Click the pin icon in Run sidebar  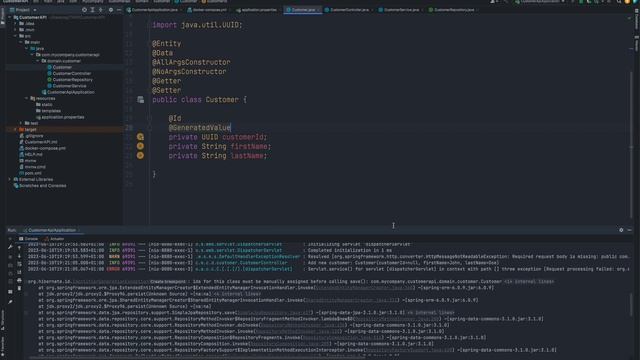click(10, 302)
